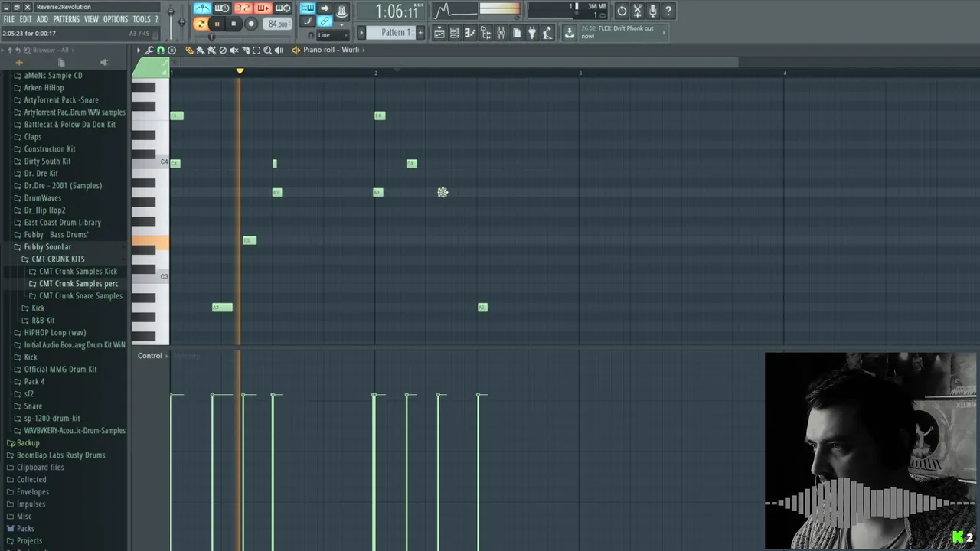This screenshot has width=980, height=551.
Task: Toggle blend recording overdub
Action: pos(263,8)
